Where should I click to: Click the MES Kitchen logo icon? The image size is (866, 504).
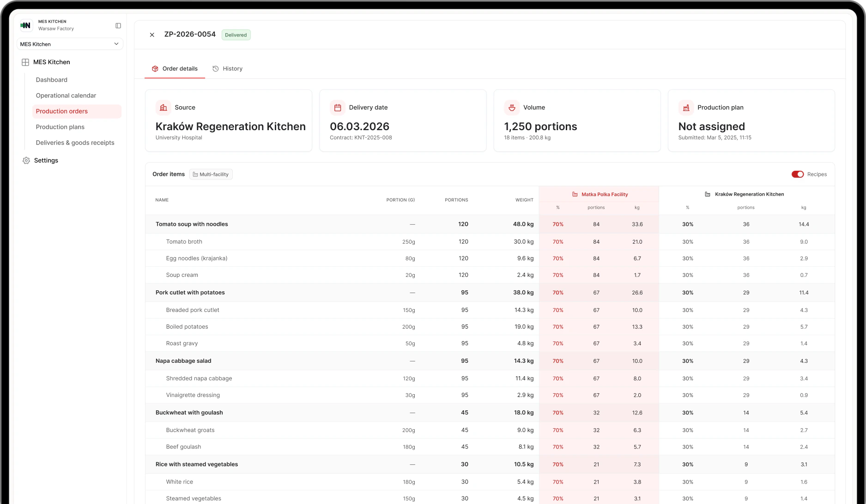(x=26, y=25)
